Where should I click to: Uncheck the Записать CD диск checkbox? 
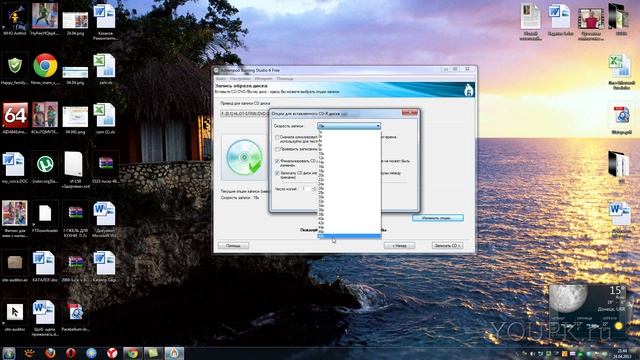tap(277, 173)
